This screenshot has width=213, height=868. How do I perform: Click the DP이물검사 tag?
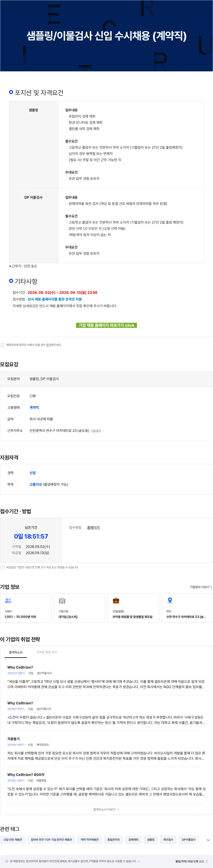[x=189, y=839]
